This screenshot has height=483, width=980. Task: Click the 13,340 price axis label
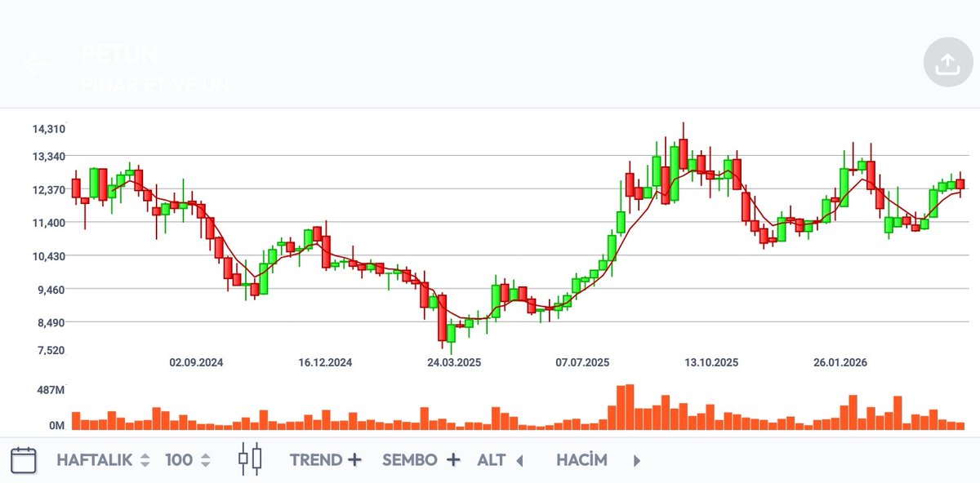coord(49,157)
